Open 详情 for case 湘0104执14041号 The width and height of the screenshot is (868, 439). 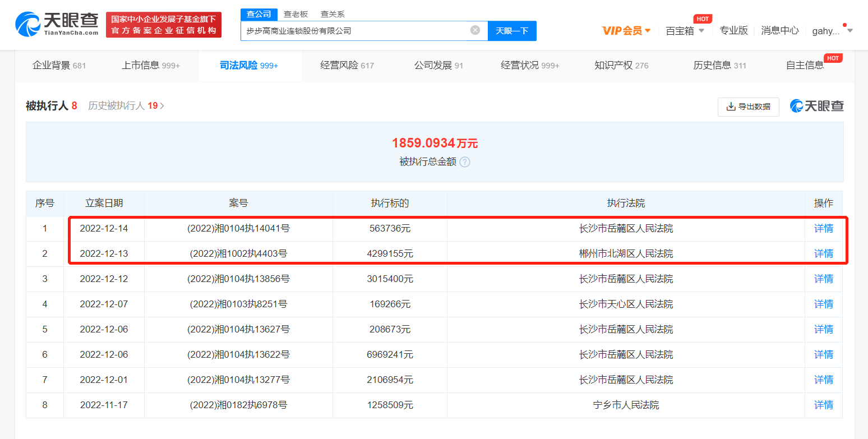pyautogui.click(x=824, y=228)
